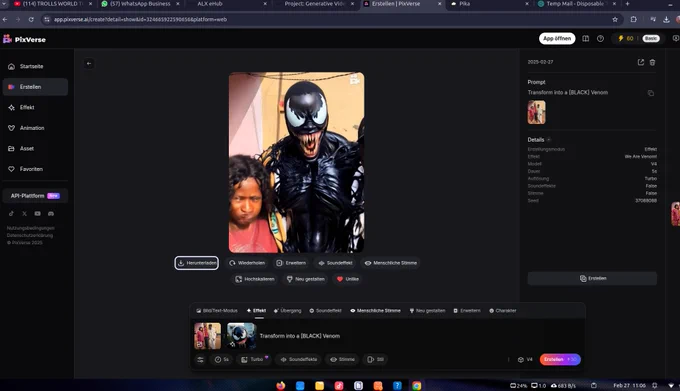Open Favoriten in the sidebar
This screenshot has width=680, height=391.
35,169
